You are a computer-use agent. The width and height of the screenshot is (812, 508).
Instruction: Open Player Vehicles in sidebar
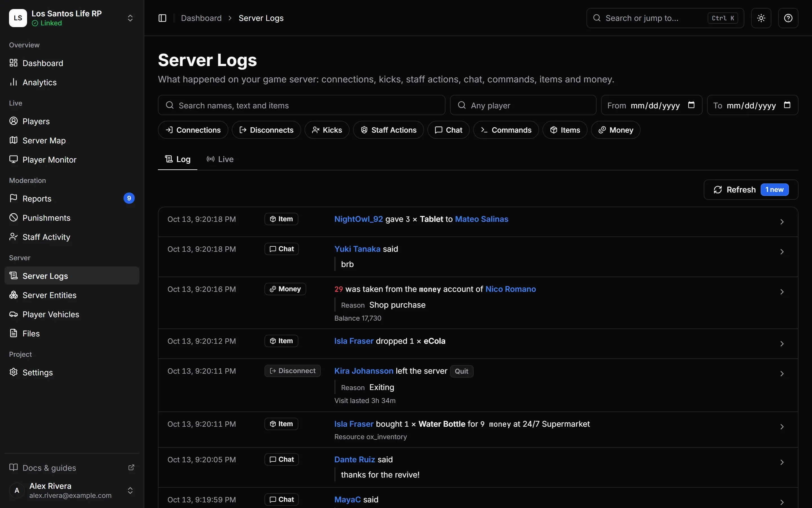click(x=72, y=314)
